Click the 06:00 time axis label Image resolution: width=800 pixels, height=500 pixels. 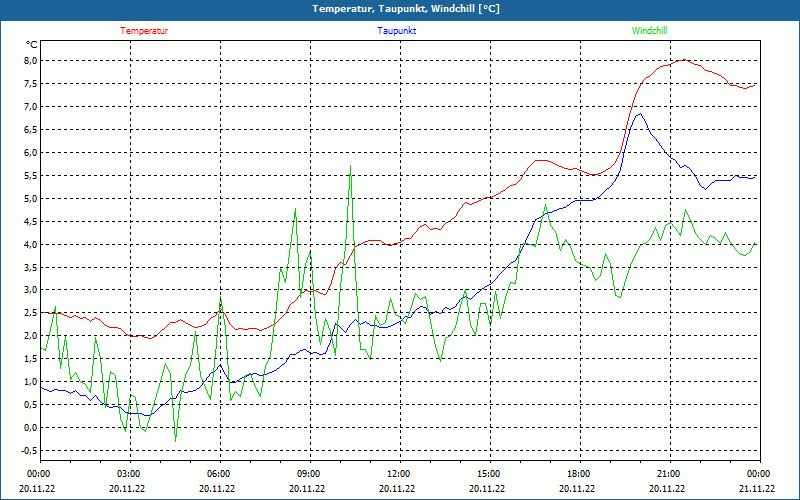tap(217, 474)
